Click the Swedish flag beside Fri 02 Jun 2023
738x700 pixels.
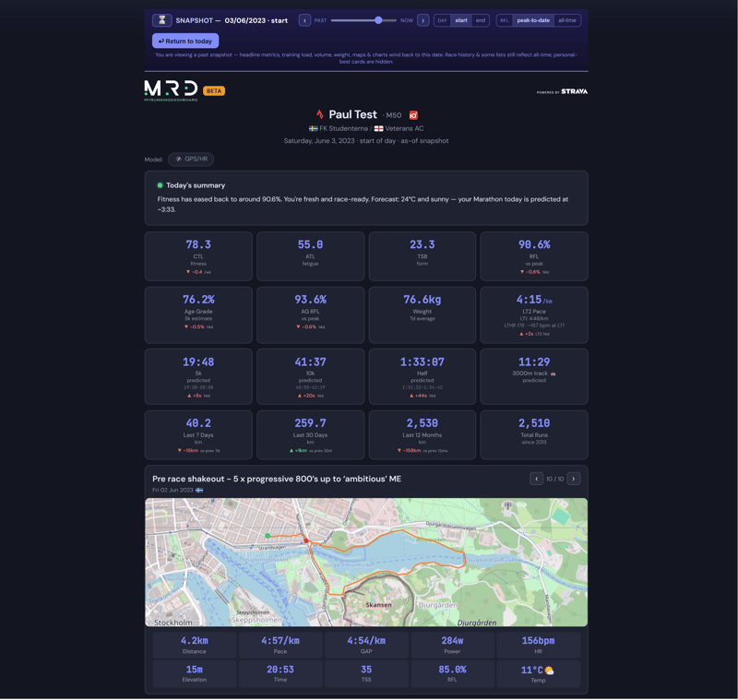199,491
